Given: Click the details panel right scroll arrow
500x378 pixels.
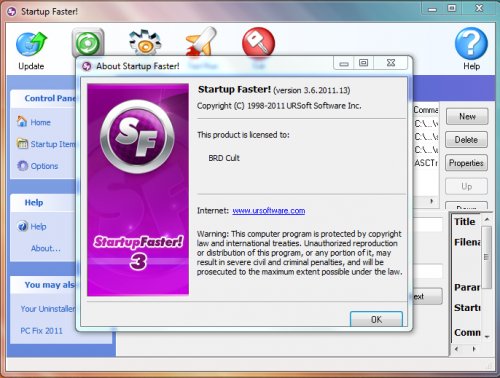Looking at the screenshot, I should (x=474, y=349).
